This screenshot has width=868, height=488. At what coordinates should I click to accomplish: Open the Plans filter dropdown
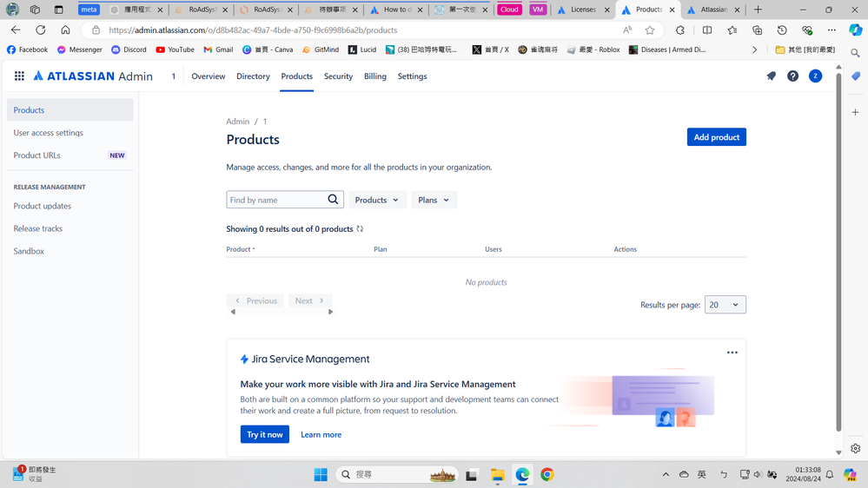[x=434, y=200]
